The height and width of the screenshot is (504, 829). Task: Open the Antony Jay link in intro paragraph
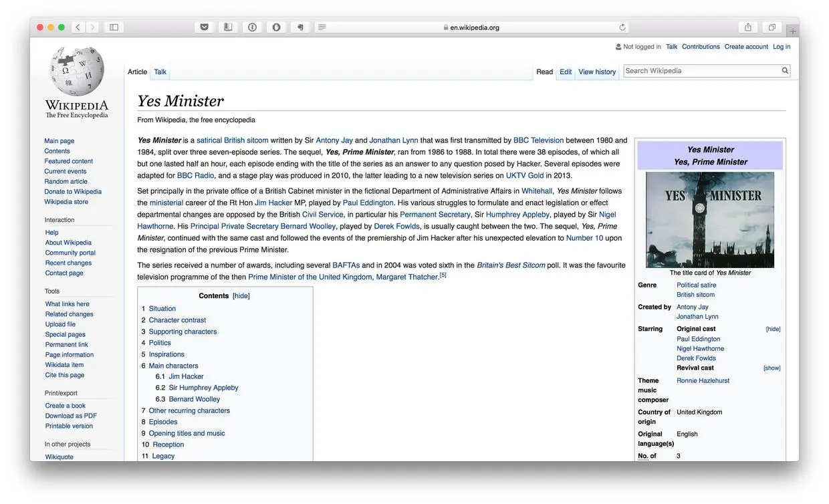click(334, 140)
